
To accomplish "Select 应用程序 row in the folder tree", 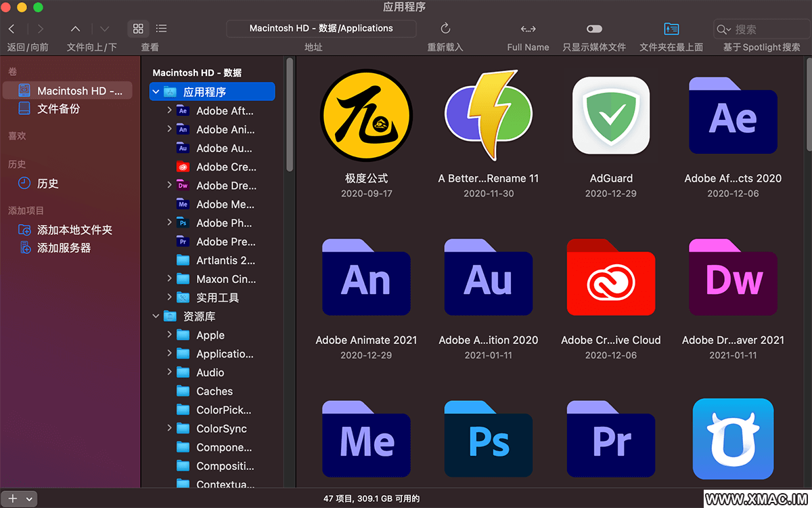I will point(212,92).
